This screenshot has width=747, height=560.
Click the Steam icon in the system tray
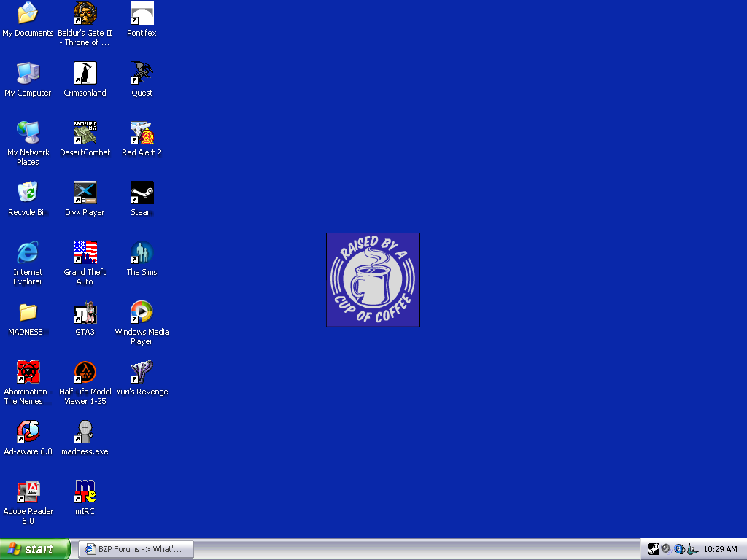tap(653, 549)
